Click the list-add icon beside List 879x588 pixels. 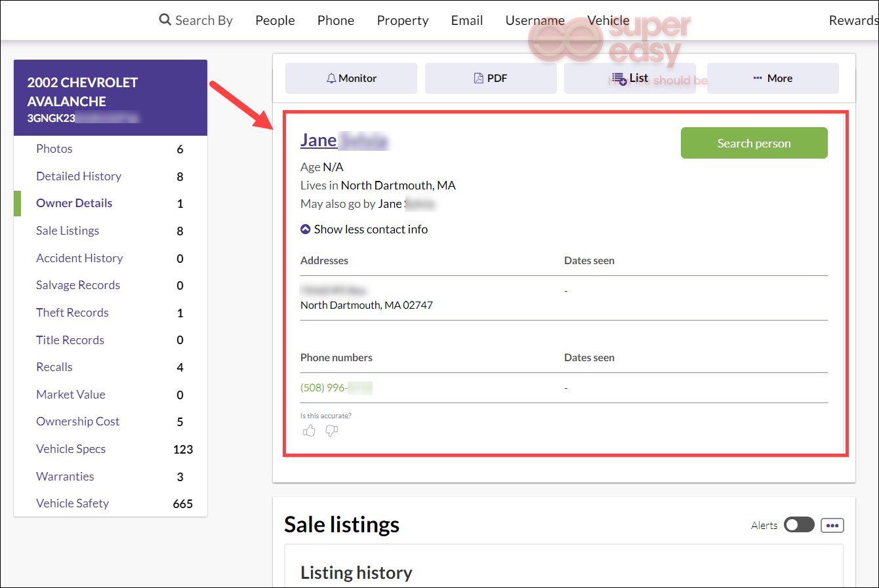(619, 79)
